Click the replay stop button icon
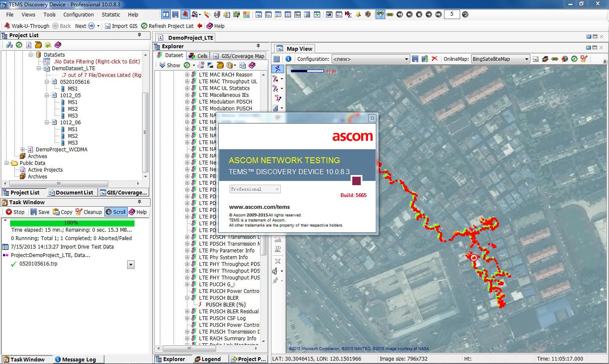 click(419, 14)
